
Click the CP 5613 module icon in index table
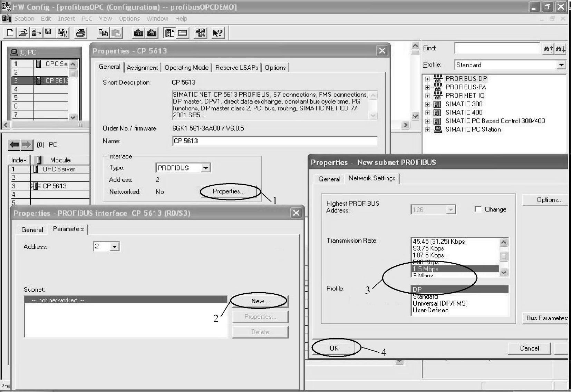click(36, 186)
